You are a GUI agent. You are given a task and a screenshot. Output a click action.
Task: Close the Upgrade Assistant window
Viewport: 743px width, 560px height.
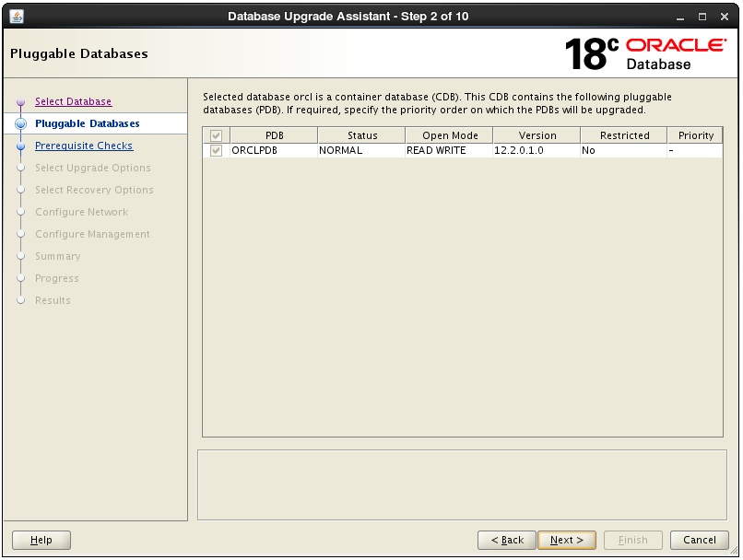(x=724, y=17)
